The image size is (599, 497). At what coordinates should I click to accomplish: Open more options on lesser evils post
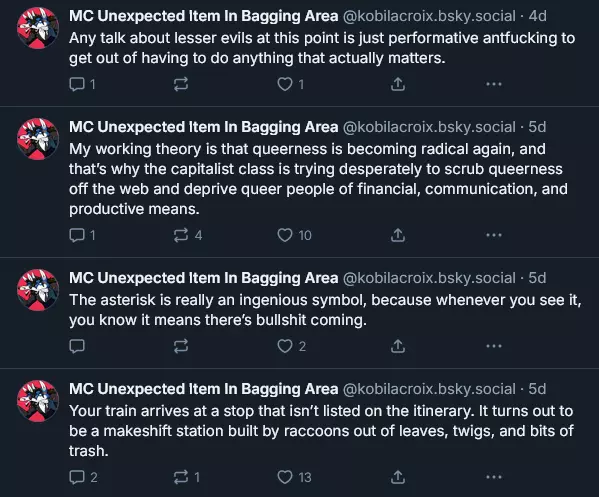coord(494,84)
